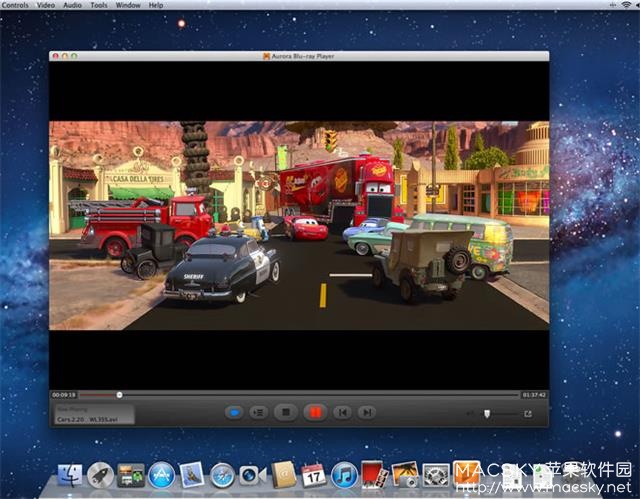Click the Now Playing file name panel
640x499 pixels.
[x=94, y=414]
